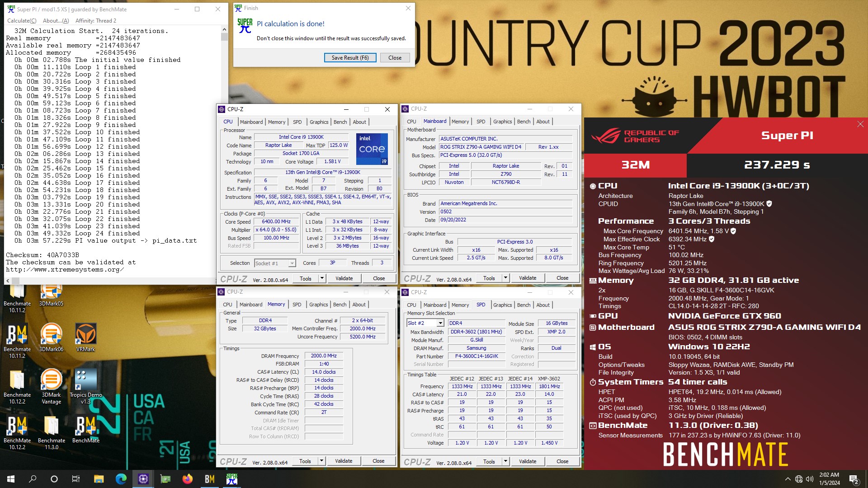Image resolution: width=868 pixels, height=488 pixels.
Task: Click Close in the Finish dialog
Action: click(x=395, y=58)
